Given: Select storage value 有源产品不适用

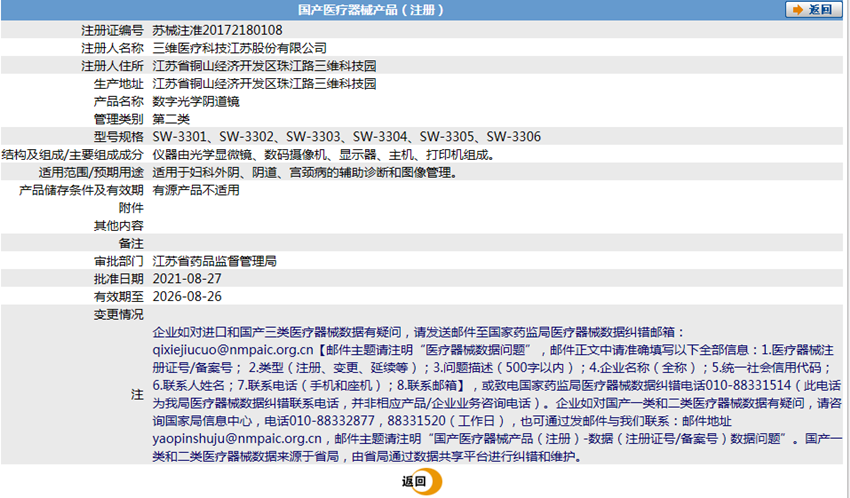Looking at the screenshot, I should 196,190.
